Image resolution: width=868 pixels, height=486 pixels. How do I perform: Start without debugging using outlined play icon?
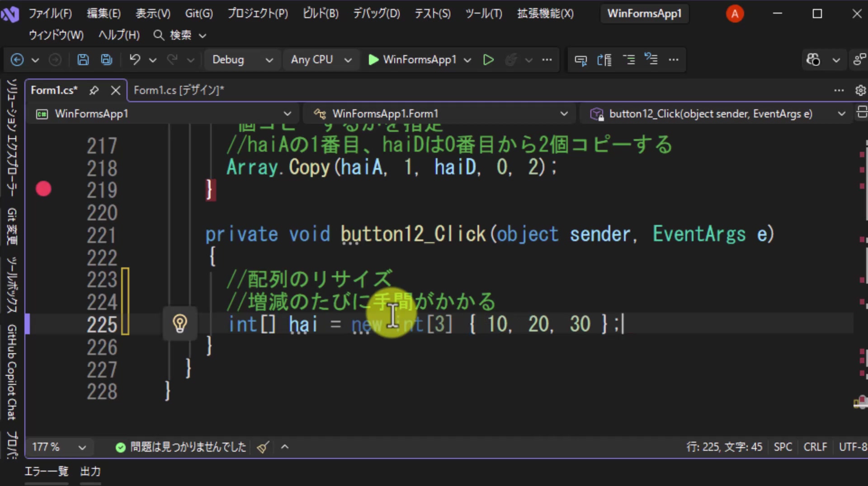point(488,60)
